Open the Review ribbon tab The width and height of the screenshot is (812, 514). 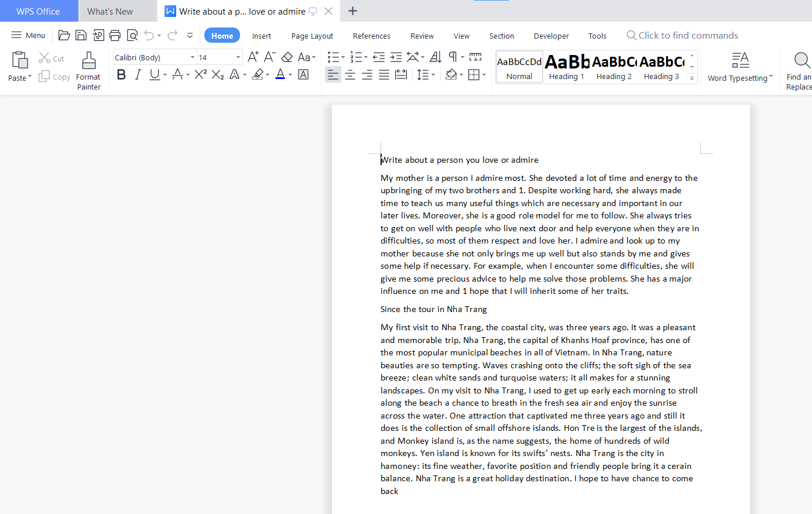[422, 36]
